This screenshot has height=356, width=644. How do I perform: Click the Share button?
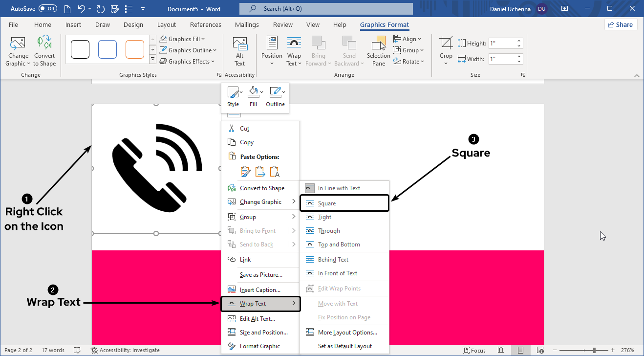pyautogui.click(x=621, y=25)
